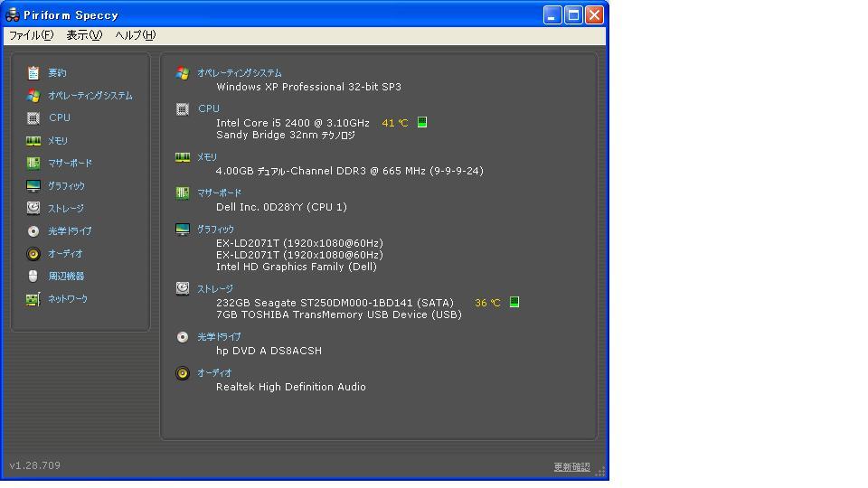Click green status indicator beside CPU temperature
This screenshot has height=488, width=868.
[422, 122]
